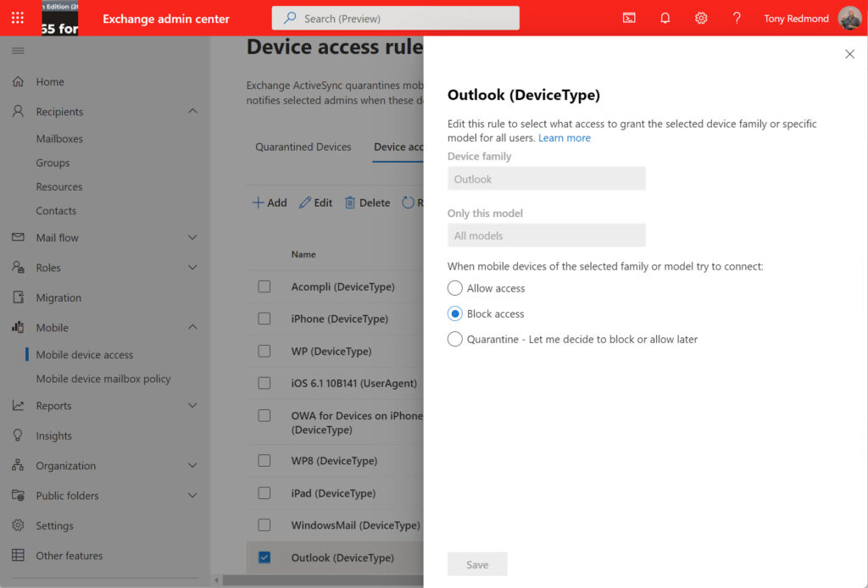Click the Refresh circular arrow icon
The height and width of the screenshot is (588, 868).
point(408,202)
